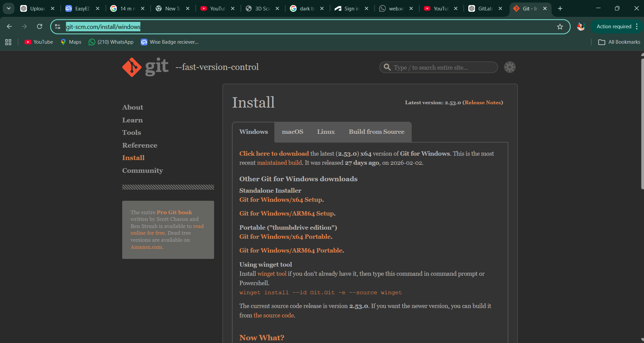This screenshot has width=644, height=343.
Task: Close the GitLab tab
Action: pyautogui.click(x=501, y=8)
